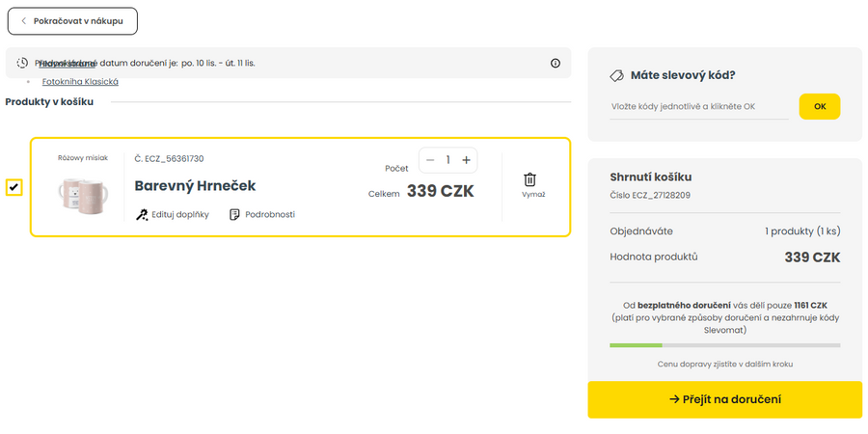Viewport: 868px width, 434px height.
Task: Click the trash icon to delete the mug
Action: pyautogui.click(x=529, y=179)
